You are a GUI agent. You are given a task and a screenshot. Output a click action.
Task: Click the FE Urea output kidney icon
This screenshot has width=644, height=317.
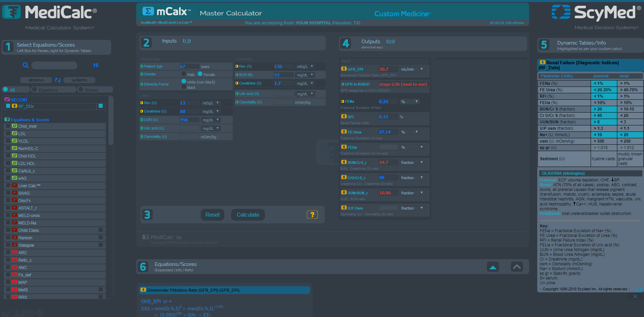click(344, 132)
